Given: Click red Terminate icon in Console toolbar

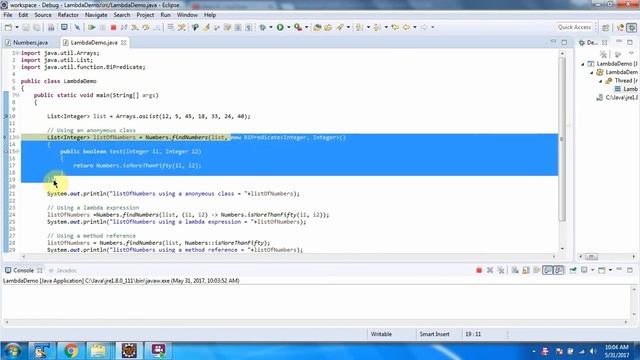Looking at the screenshot, I should (x=479, y=270).
